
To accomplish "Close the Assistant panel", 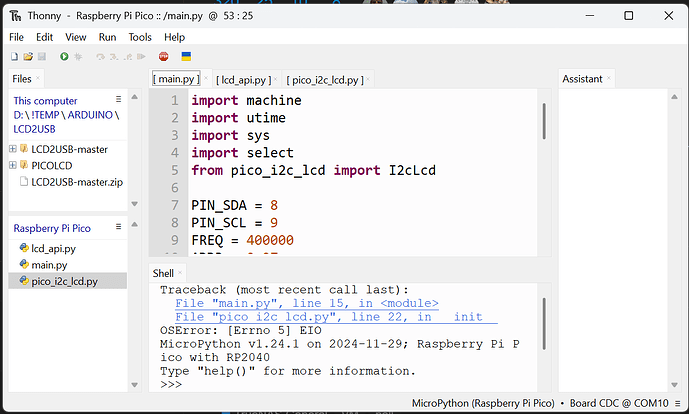I will 609,78.
